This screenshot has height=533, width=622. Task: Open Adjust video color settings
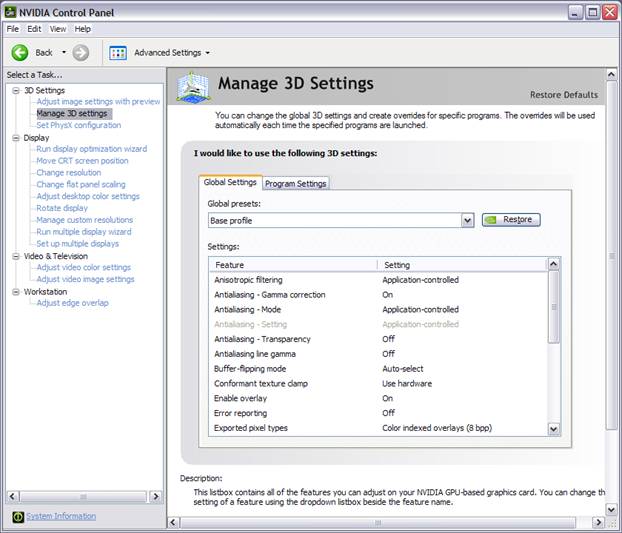pos(84,267)
